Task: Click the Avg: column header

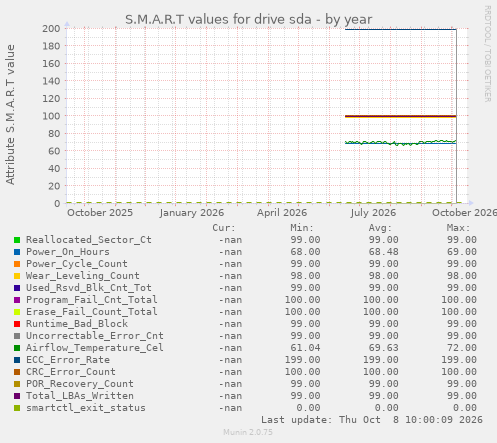Action: [x=380, y=228]
